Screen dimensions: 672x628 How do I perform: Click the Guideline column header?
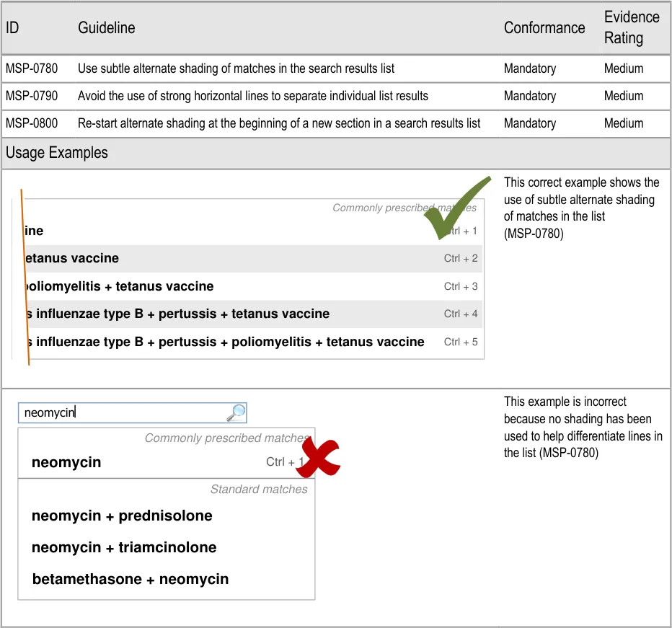106,28
